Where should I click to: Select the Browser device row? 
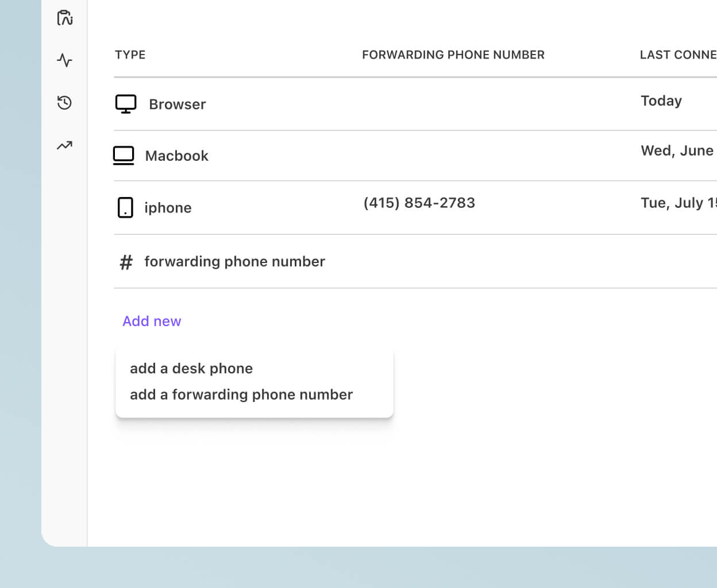click(x=177, y=104)
